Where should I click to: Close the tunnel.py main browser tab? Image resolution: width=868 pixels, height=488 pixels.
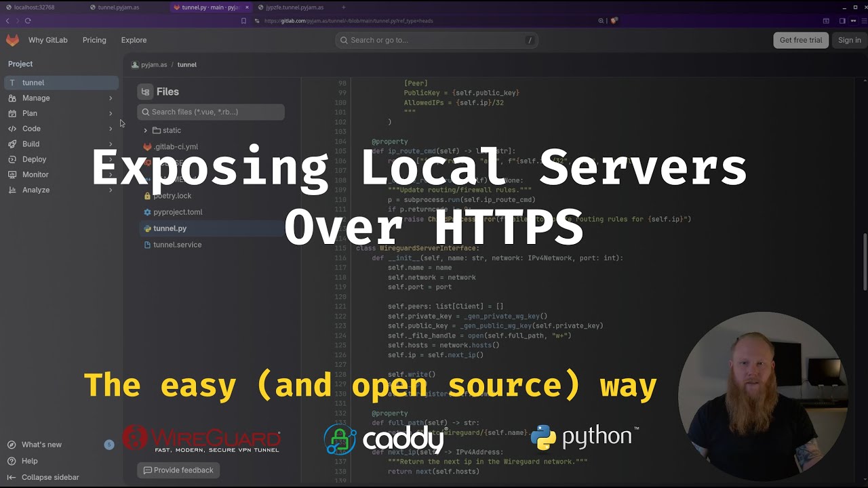tap(246, 7)
